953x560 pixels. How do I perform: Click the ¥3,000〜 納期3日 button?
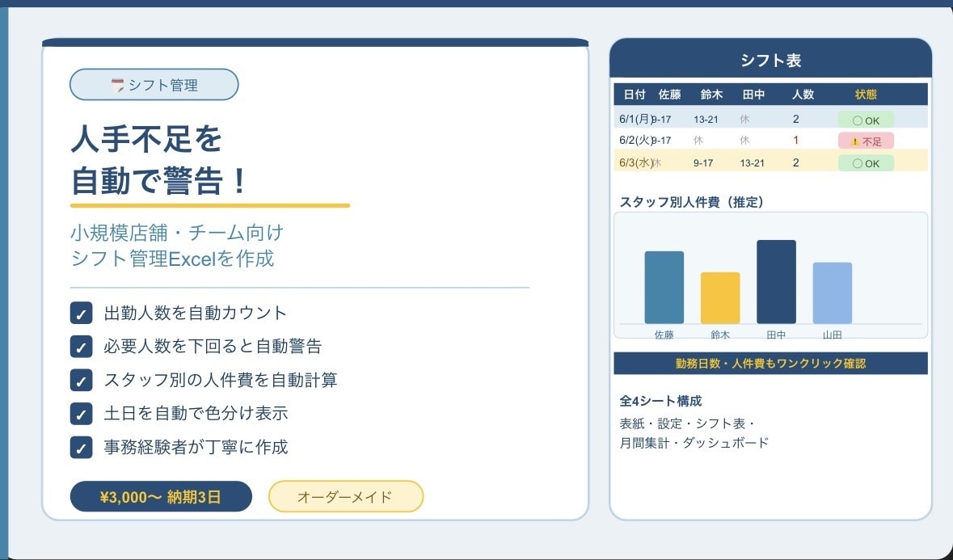point(161,497)
